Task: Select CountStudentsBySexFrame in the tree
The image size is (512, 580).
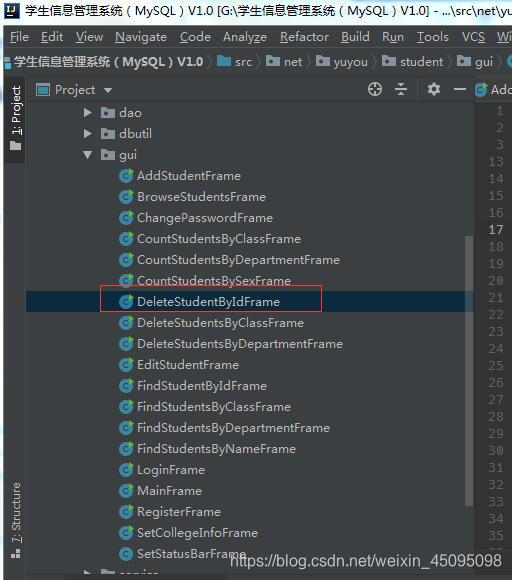Action: [214, 281]
